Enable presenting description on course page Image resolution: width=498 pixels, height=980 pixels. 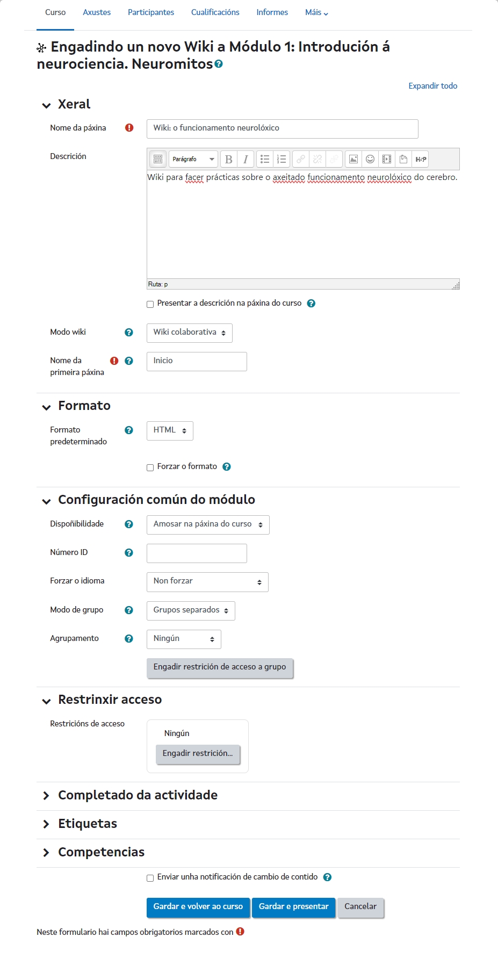pos(150,304)
